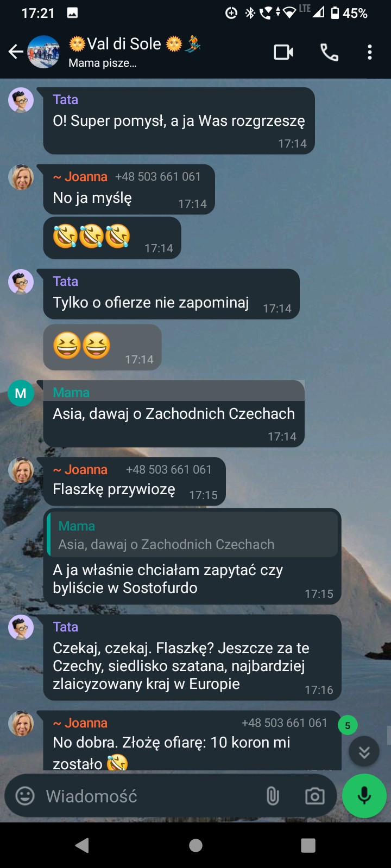This screenshot has width=391, height=868.
Task: Start a voice call with the phone icon
Action: pyautogui.click(x=329, y=52)
